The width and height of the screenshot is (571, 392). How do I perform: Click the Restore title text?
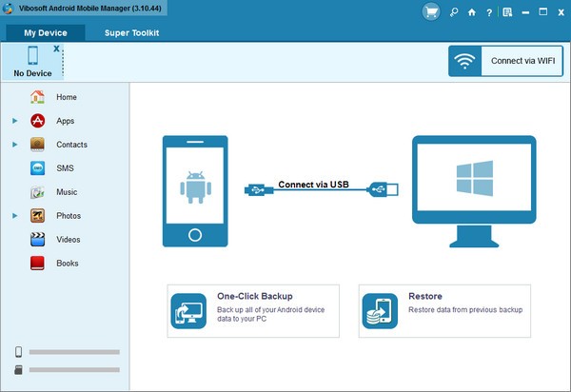425,296
